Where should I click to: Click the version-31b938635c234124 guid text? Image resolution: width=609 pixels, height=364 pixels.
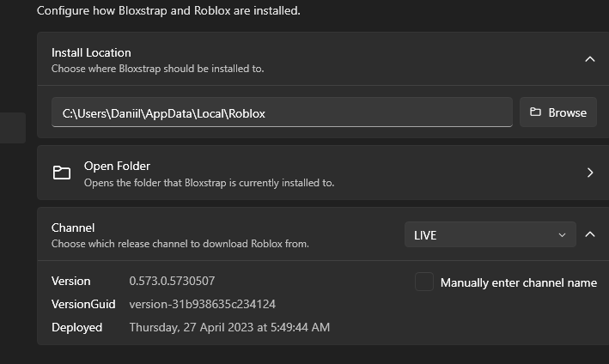[x=203, y=304]
